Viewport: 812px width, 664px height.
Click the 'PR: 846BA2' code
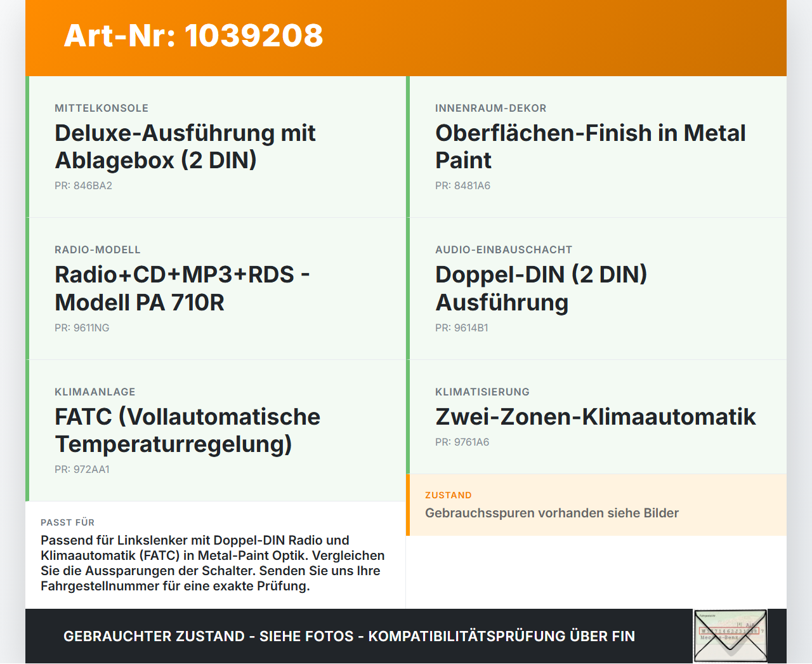[83, 186]
